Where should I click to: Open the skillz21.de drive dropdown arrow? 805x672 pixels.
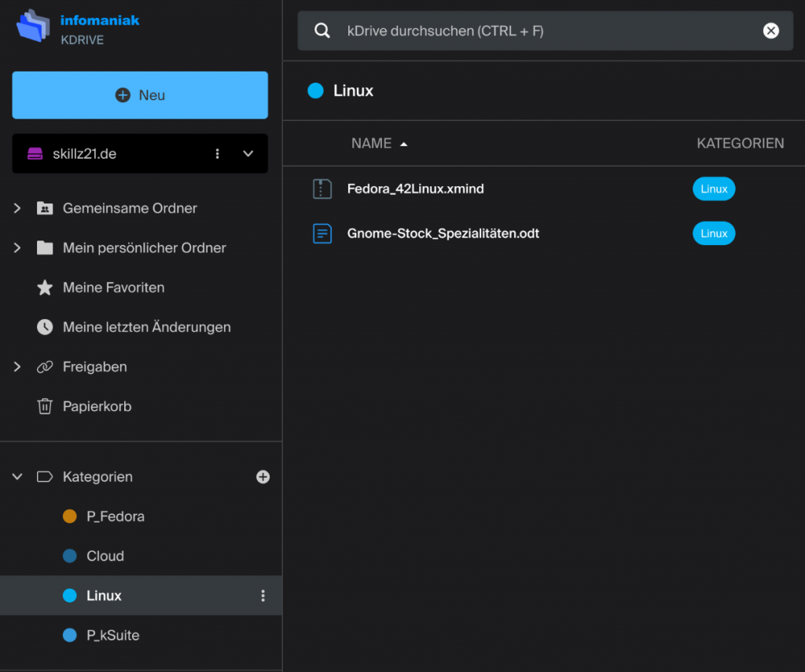(248, 154)
